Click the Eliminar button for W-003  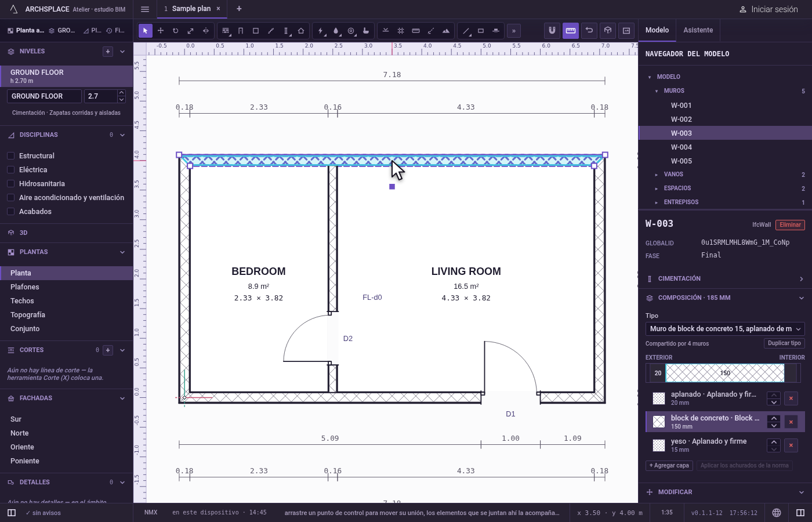pyautogui.click(x=790, y=225)
